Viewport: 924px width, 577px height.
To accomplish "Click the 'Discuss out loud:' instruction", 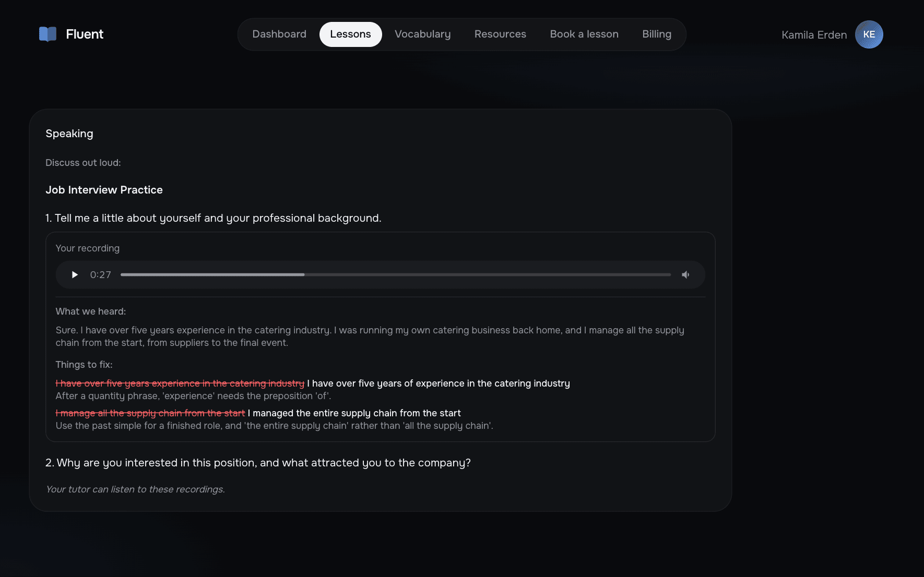I will 83,163.
